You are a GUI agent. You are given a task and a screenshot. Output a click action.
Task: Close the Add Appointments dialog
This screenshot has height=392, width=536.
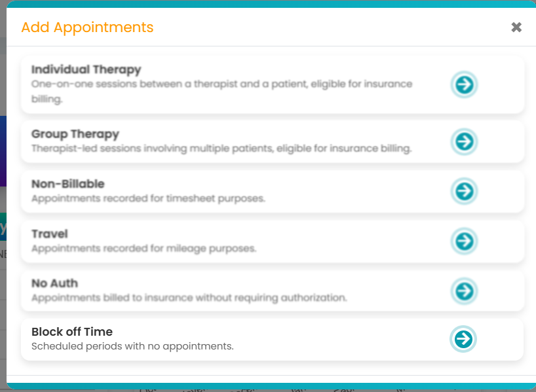pos(516,27)
